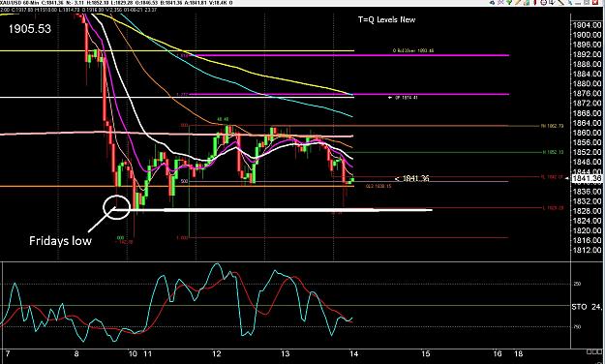Click the 1828.00 price axis label
The height and width of the screenshot is (364, 605).
tap(587, 211)
